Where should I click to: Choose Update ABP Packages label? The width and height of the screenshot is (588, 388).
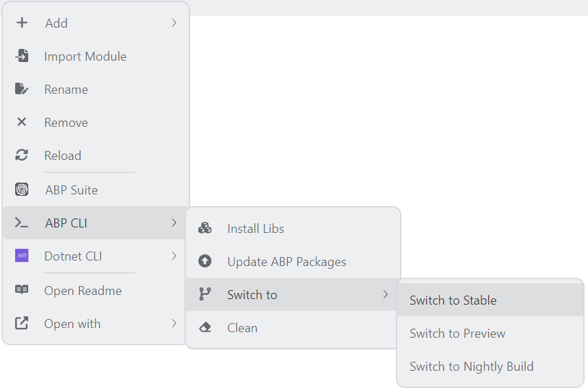pyautogui.click(x=286, y=262)
